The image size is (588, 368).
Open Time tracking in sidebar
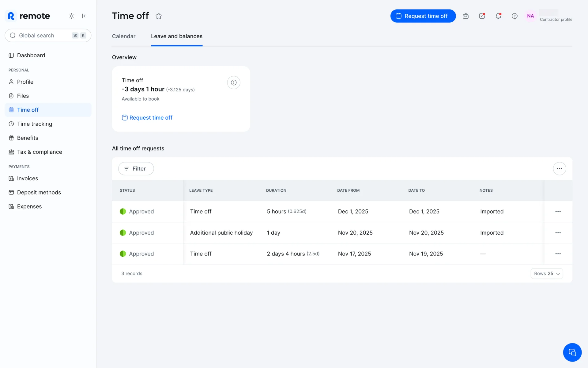pyautogui.click(x=34, y=124)
